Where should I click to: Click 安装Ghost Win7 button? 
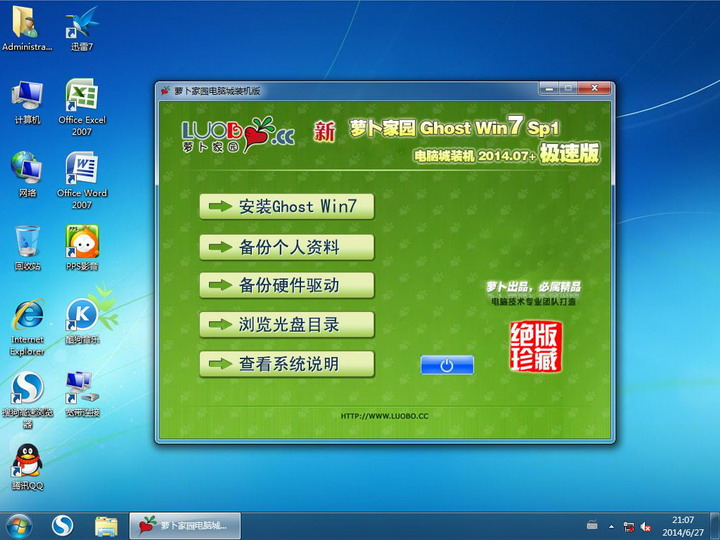tap(287, 207)
